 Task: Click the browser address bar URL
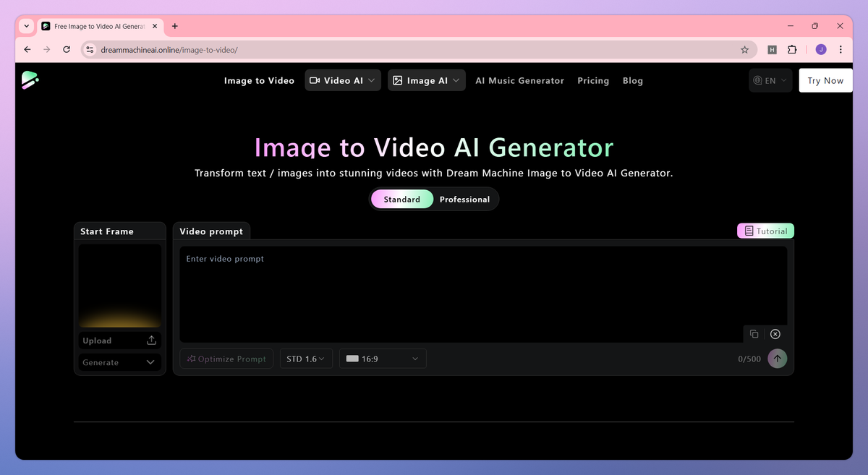(x=169, y=50)
